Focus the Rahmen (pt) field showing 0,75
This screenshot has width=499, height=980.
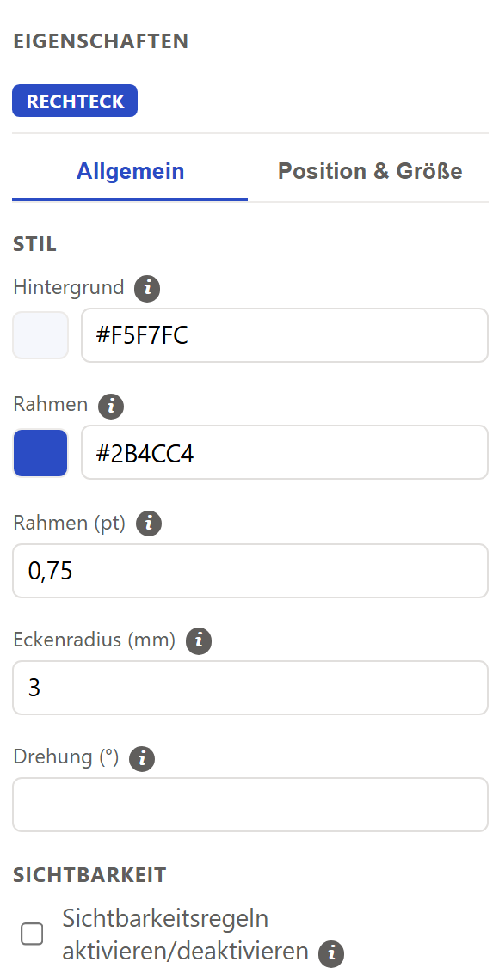(x=250, y=571)
